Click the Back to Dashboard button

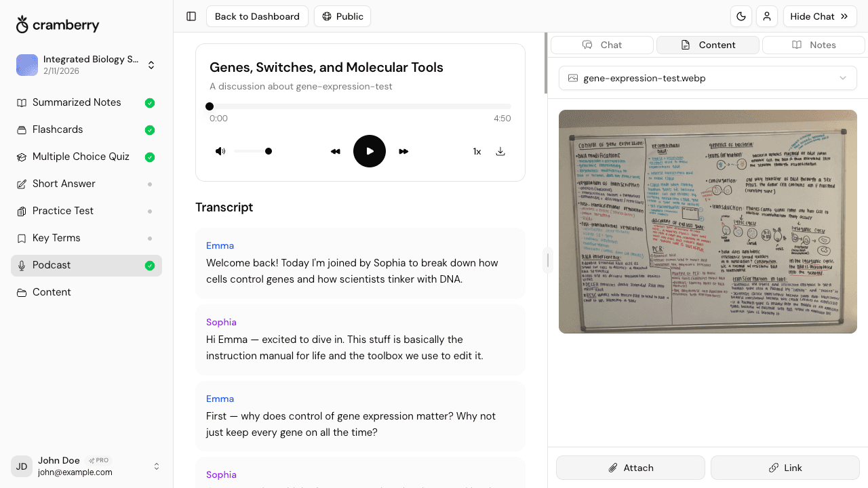pyautogui.click(x=257, y=16)
